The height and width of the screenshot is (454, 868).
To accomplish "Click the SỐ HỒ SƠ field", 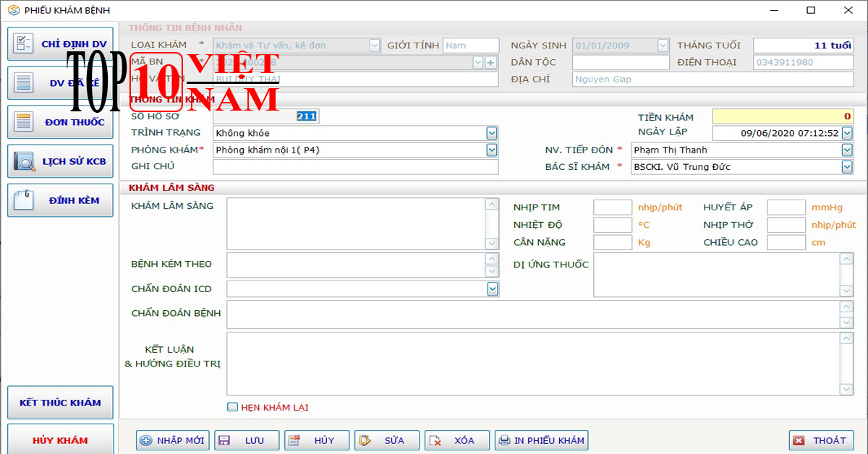I will click(265, 116).
